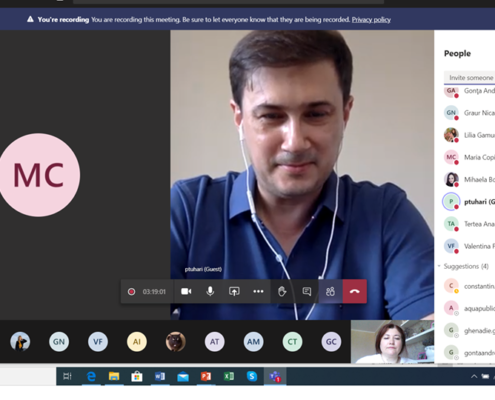The width and height of the screenshot is (495, 400).
Task: Open the Privacy policy link
Action: coord(371,20)
